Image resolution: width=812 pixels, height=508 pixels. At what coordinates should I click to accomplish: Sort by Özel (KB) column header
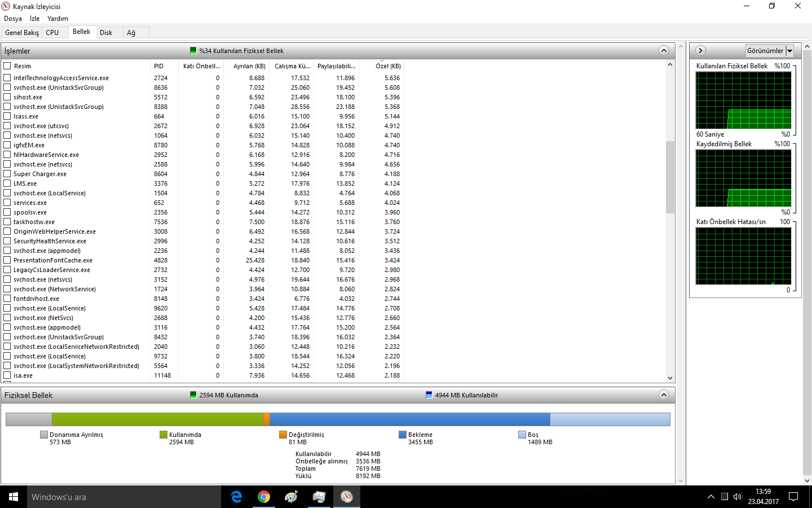coord(382,66)
